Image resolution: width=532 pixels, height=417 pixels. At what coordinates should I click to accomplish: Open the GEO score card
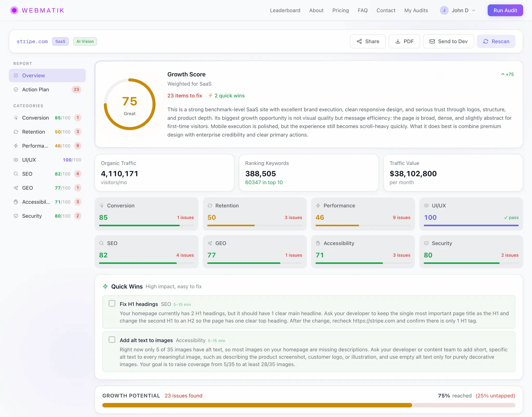pos(255,252)
